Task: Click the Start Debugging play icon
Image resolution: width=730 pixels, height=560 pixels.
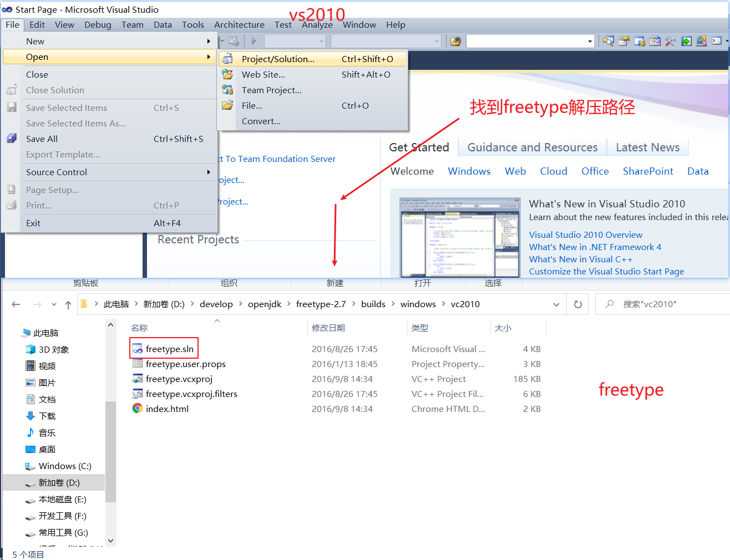Action: 254,41
